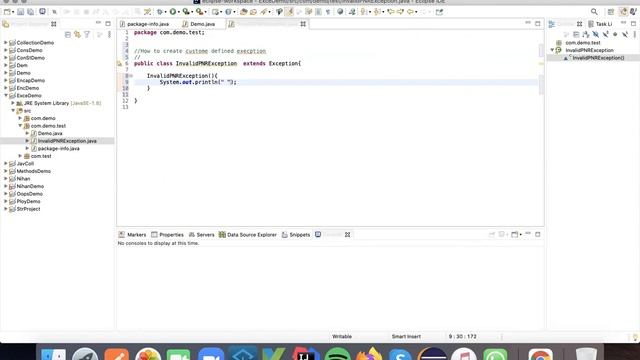Image resolution: width=640 pixels, height=360 pixels.
Task: Run the program with green Run icon
Action: tap(173, 12)
